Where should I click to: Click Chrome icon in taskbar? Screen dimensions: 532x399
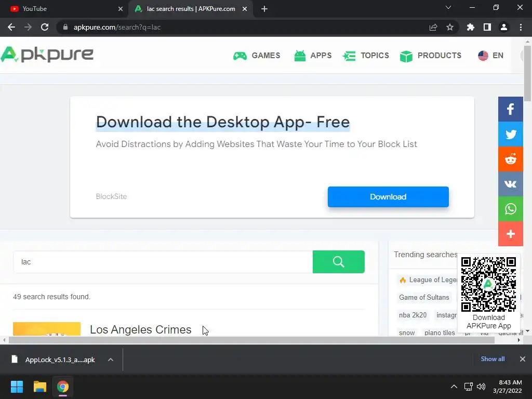[63, 387]
